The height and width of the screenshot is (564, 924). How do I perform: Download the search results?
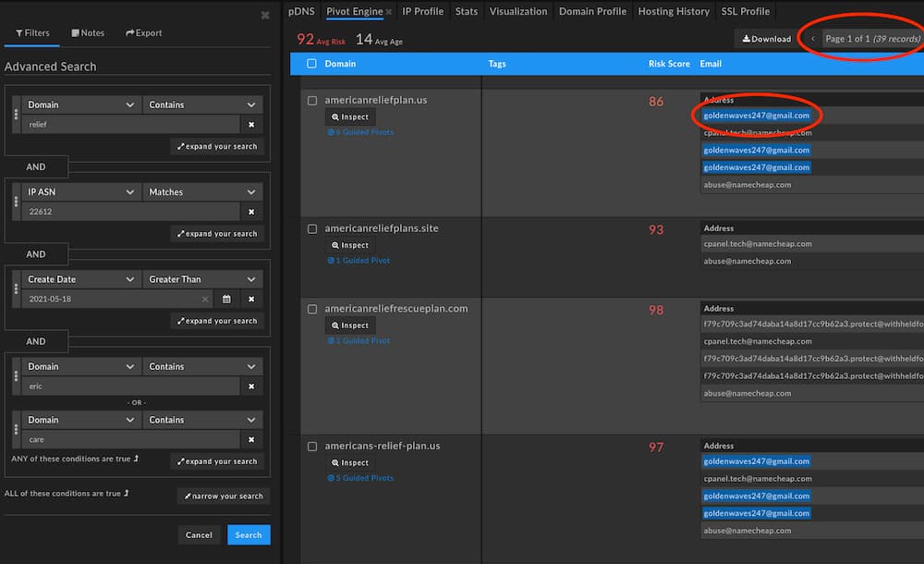point(766,39)
